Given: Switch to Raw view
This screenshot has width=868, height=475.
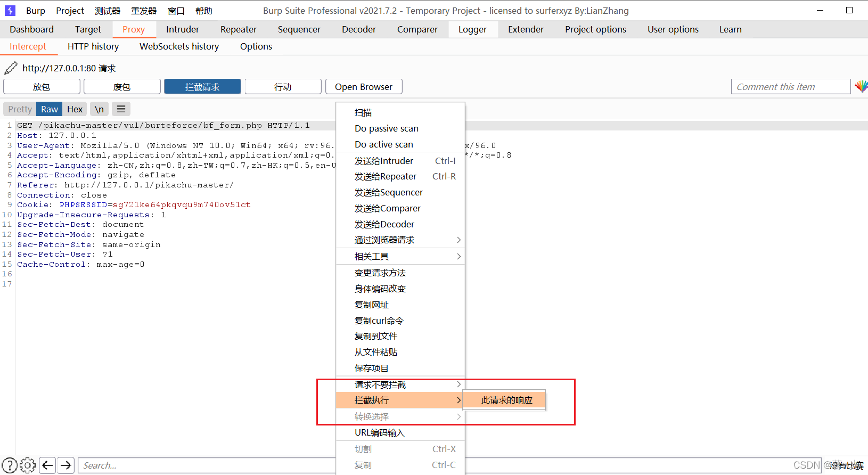Looking at the screenshot, I should coord(50,109).
